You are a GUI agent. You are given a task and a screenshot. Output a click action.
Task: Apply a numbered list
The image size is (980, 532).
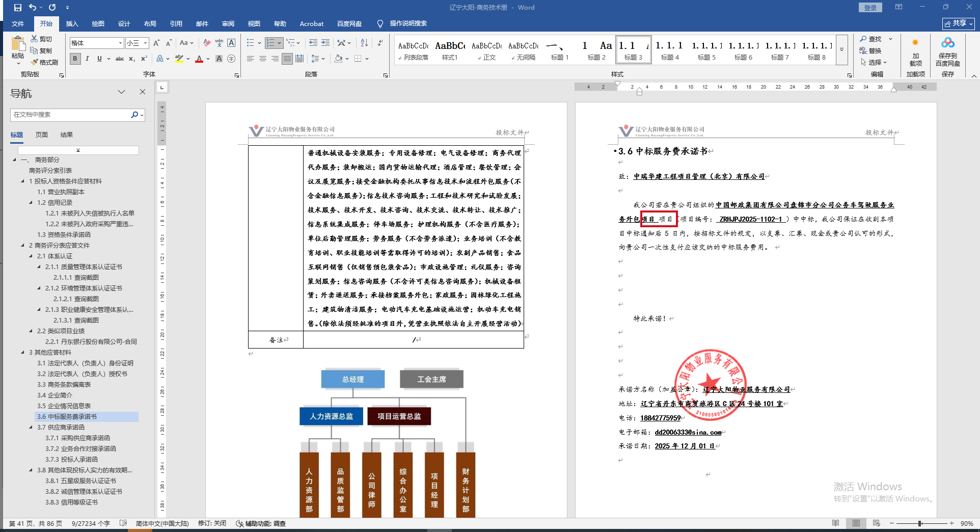pyautogui.click(x=271, y=43)
